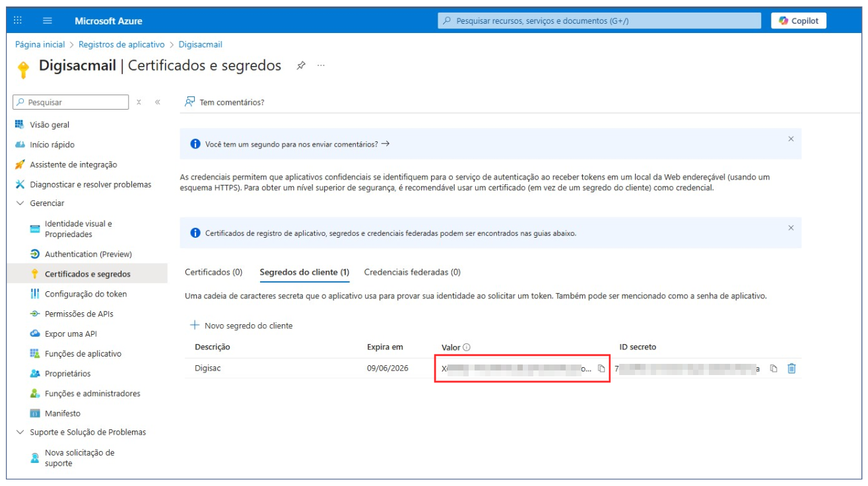Collapse the Gerenciar section
Viewport: 868px width, 486px height.
point(20,203)
